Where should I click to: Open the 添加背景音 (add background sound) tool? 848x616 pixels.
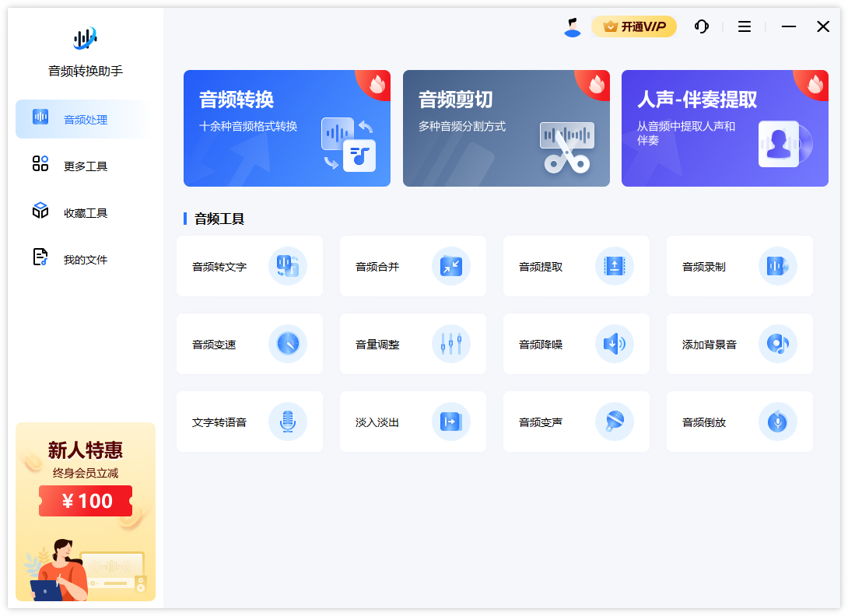[x=740, y=344]
